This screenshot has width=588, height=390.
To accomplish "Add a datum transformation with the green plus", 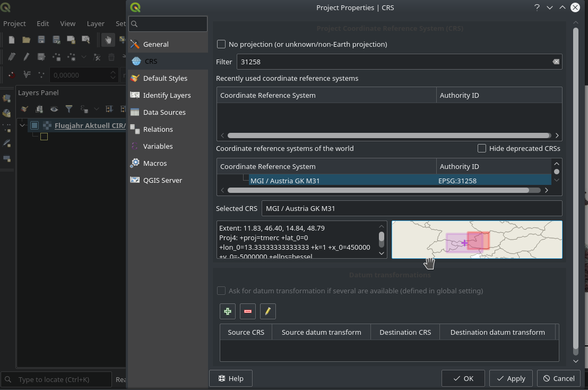I will (x=228, y=311).
